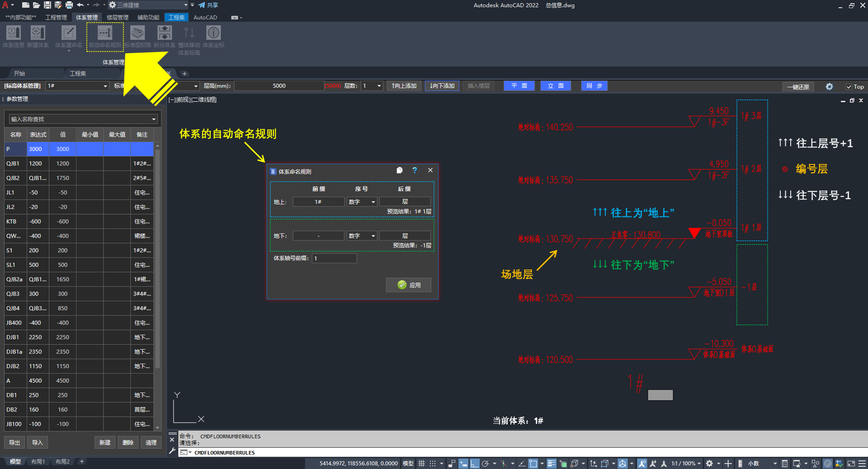868x469 pixels.
Task: Click the help question mark in dialog
Action: pyautogui.click(x=415, y=170)
